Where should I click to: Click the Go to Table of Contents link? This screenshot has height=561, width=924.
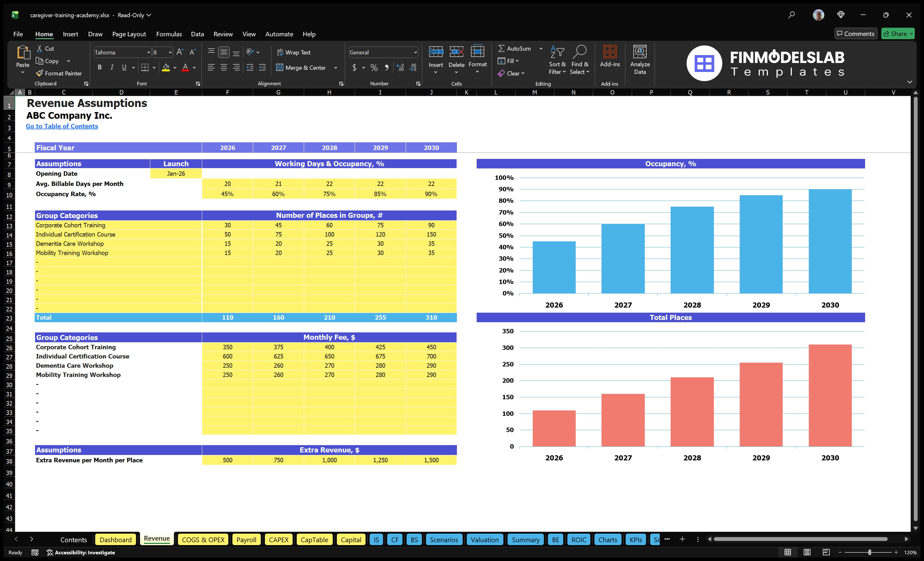61,126
